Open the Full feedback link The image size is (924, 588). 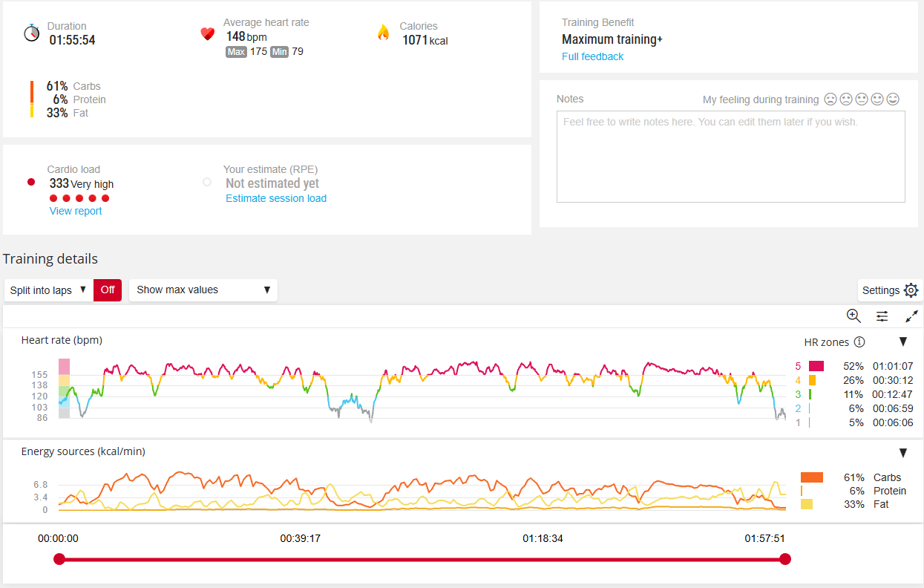tap(592, 56)
